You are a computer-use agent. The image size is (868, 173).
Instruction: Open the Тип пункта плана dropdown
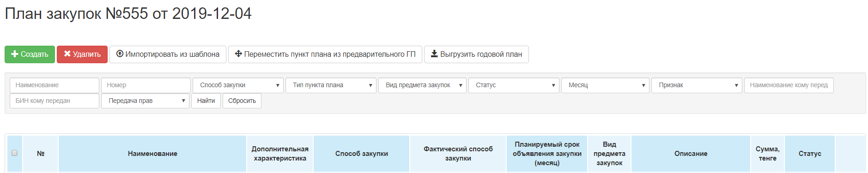(331, 85)
